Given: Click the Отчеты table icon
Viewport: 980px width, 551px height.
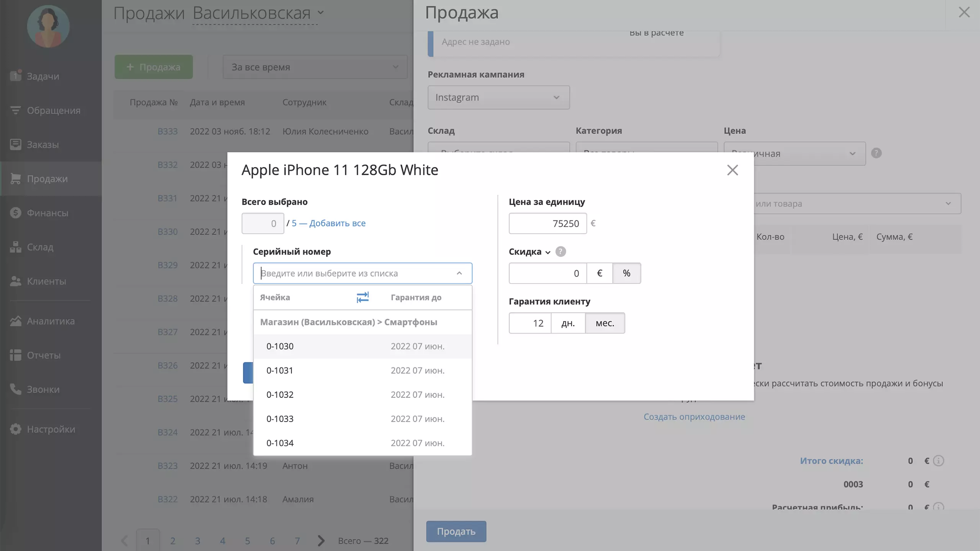Looking at the screenshot, I should coord(15,355).
